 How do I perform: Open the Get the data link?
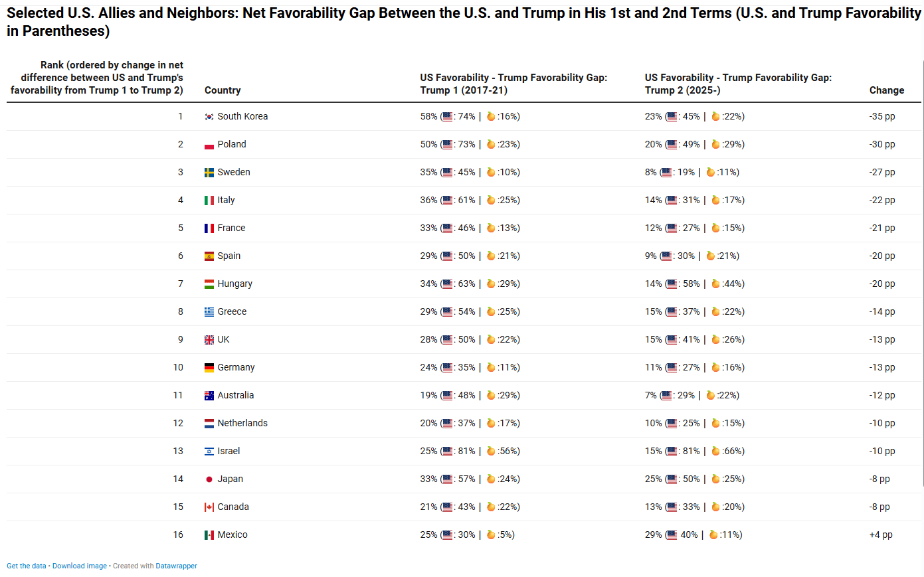point(27,566)
